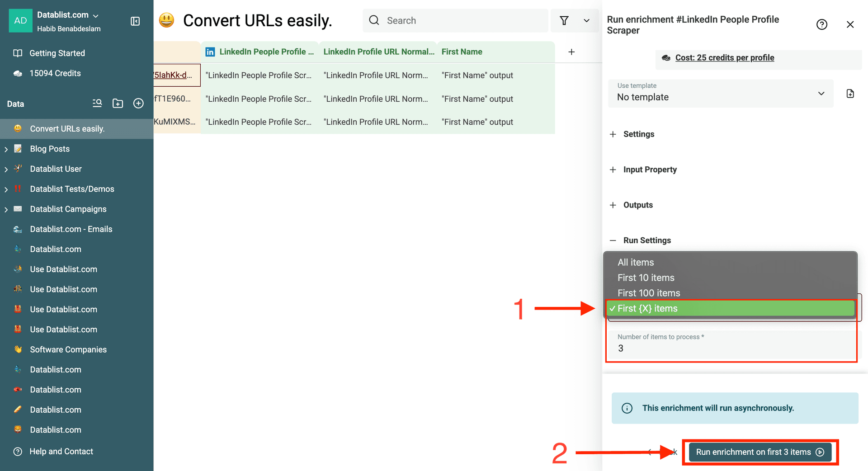This screenshot has width=868, height=471.
Task: Collapse the Run Settings section
Action: click(646, 240)
